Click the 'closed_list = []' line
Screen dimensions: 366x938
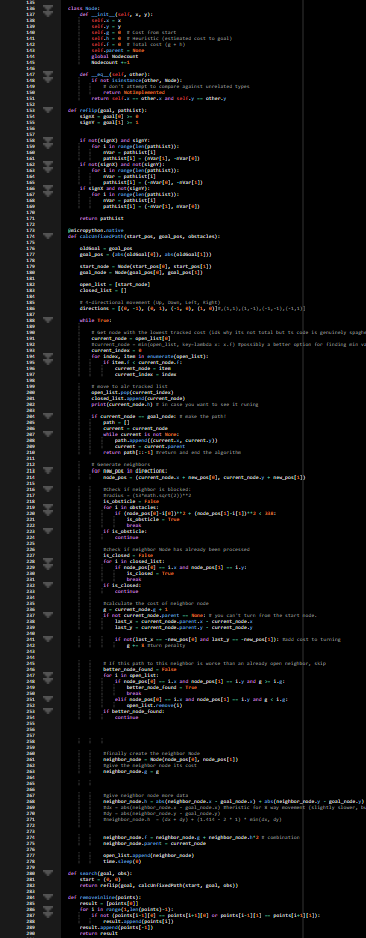tap(103, 290)
